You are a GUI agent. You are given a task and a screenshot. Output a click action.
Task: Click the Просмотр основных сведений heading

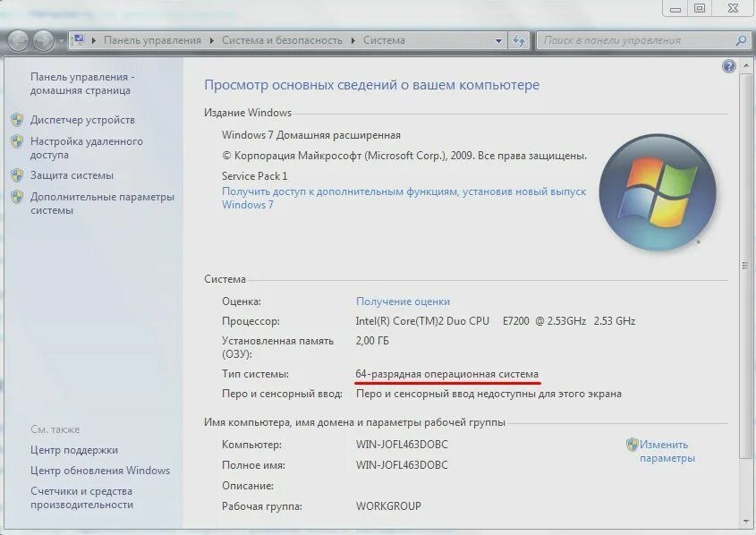click(371, 85)
